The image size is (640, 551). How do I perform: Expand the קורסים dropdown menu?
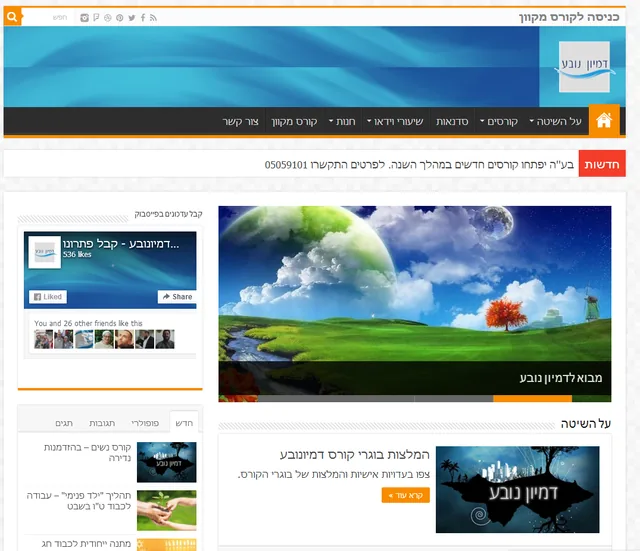499,121
